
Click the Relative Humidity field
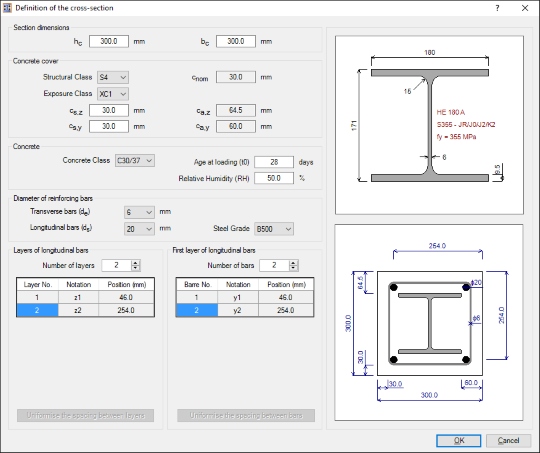274,178
